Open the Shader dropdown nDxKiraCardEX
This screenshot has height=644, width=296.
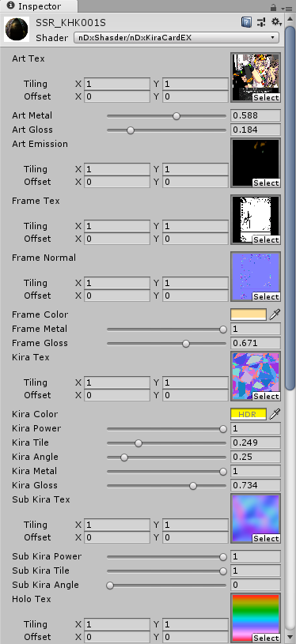pos(176,38)
